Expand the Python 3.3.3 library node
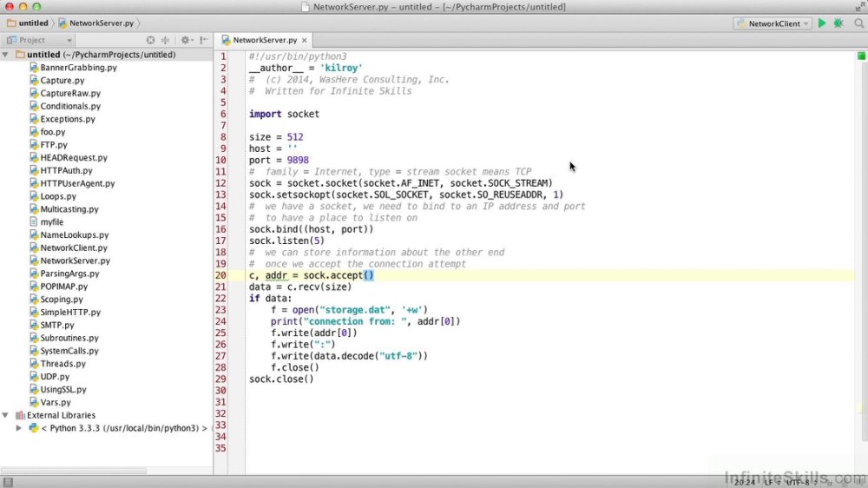This screenshot has width=868, height=488. click(x=19, y=428)
